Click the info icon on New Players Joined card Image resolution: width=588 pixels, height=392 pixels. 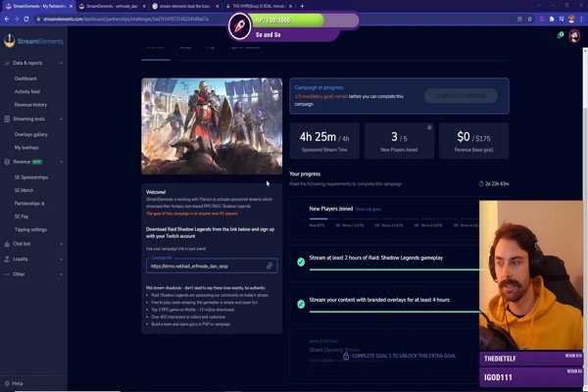429,127
